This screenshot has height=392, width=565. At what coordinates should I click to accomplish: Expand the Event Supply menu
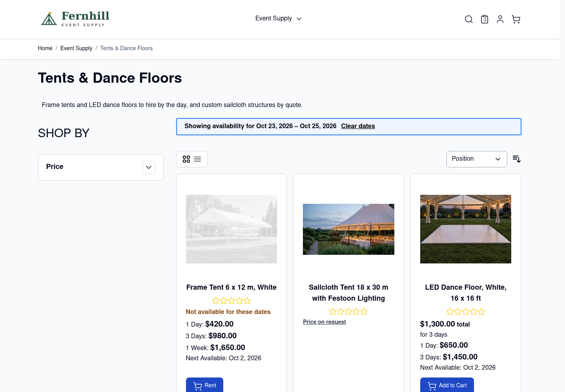pyautogui.click(x=278, y=18)
